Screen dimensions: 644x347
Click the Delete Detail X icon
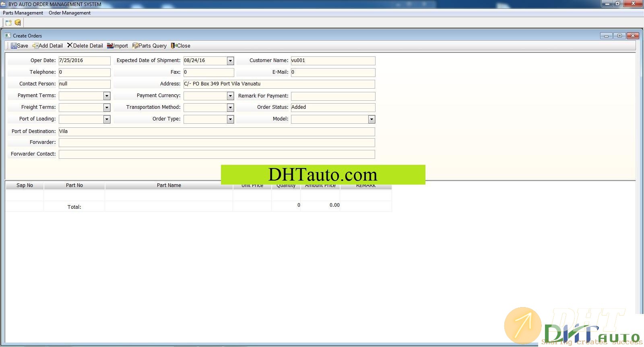(x=70, y=46)
